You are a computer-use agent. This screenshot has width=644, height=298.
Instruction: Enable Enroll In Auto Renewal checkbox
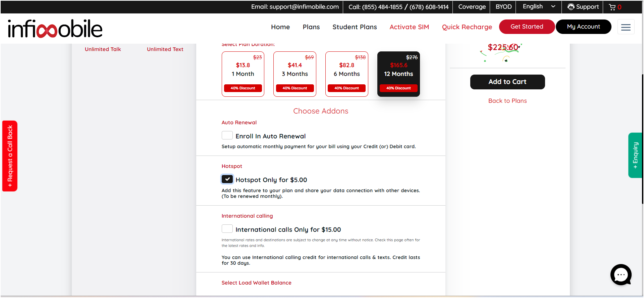click(227, 135)
